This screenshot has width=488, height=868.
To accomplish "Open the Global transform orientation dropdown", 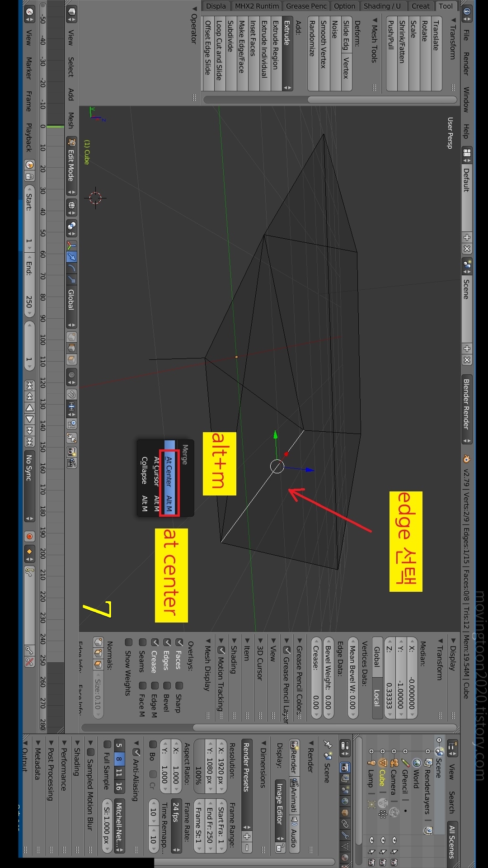I will (x=71, y=307).
